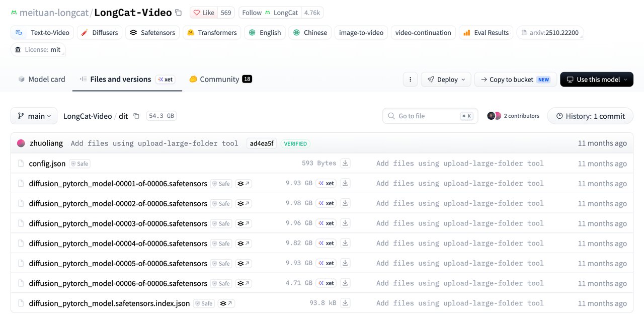644x317 pixels.
Task: Download diffusion_pytorch_model-00005-of-00006.safetensors
Action: click(345, 263)
